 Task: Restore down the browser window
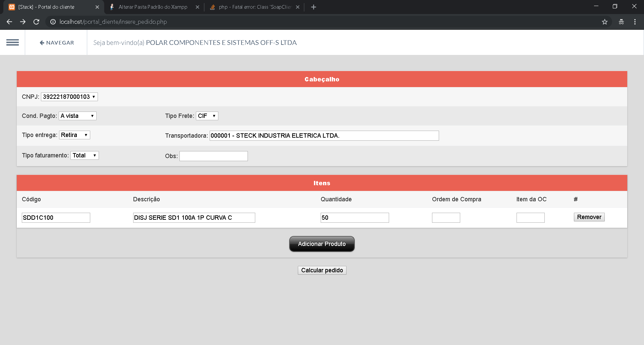click(x=615, y=6)
